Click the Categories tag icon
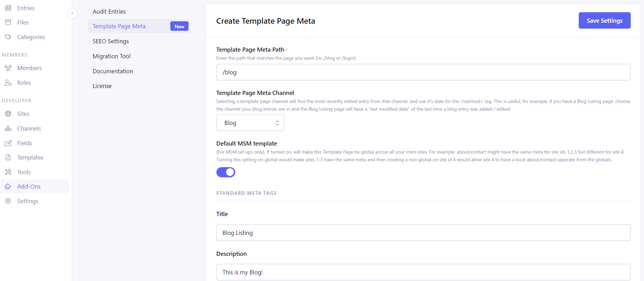The width and height of the screenshot is (644, 281). click(x=8, y=37)
